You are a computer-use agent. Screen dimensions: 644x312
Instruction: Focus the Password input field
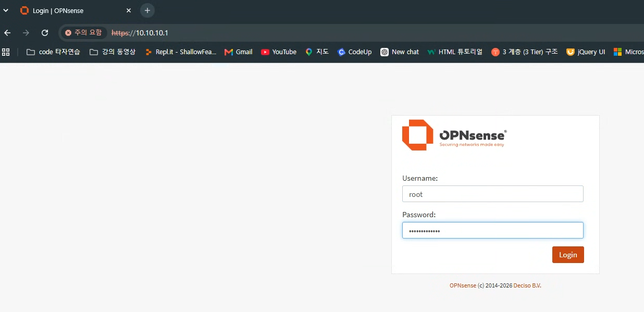click(492, 230)
